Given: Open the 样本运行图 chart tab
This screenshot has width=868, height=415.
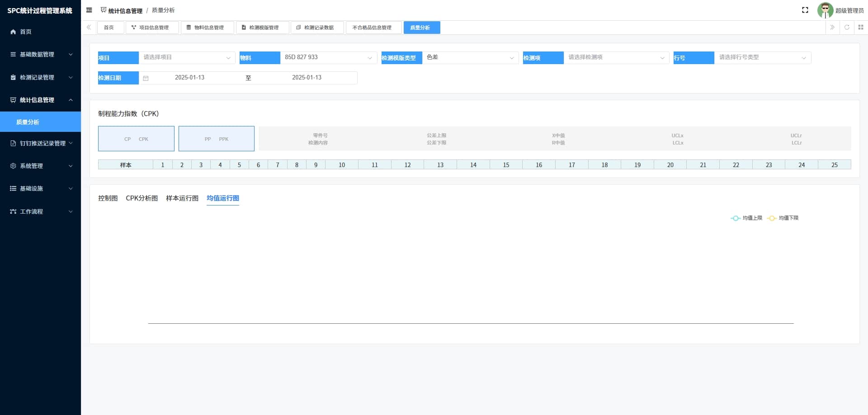Looking at the screenshot, I should click(x=182, y=198).
